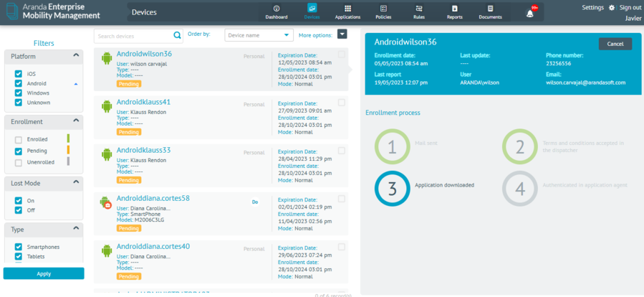Toggle the Lost Mode On checkbox
644x297 pixels.
[x=18, y=201]
